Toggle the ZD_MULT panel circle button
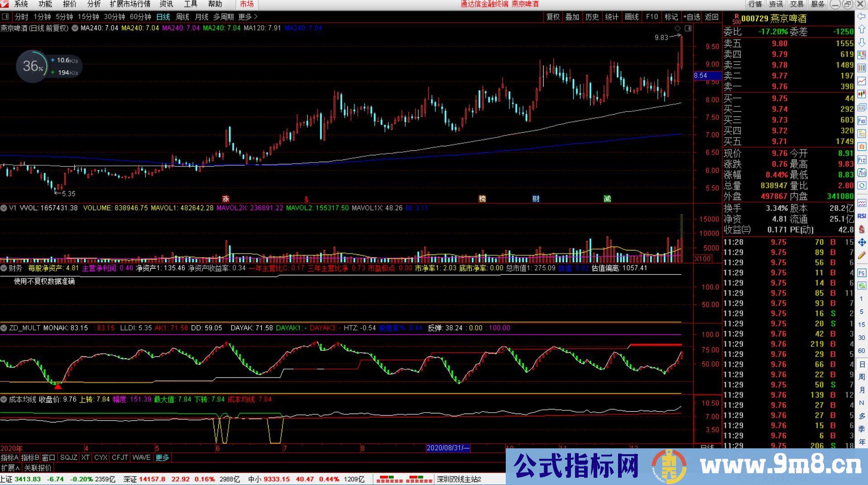Image resolution: width=868 pixels, height=485 pixels. [x=4, y=328]
